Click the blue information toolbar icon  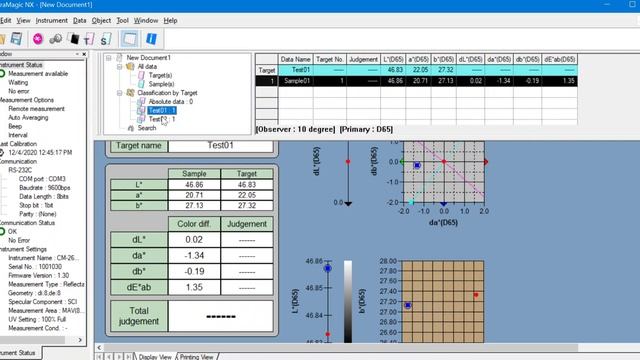coord(151,39)
